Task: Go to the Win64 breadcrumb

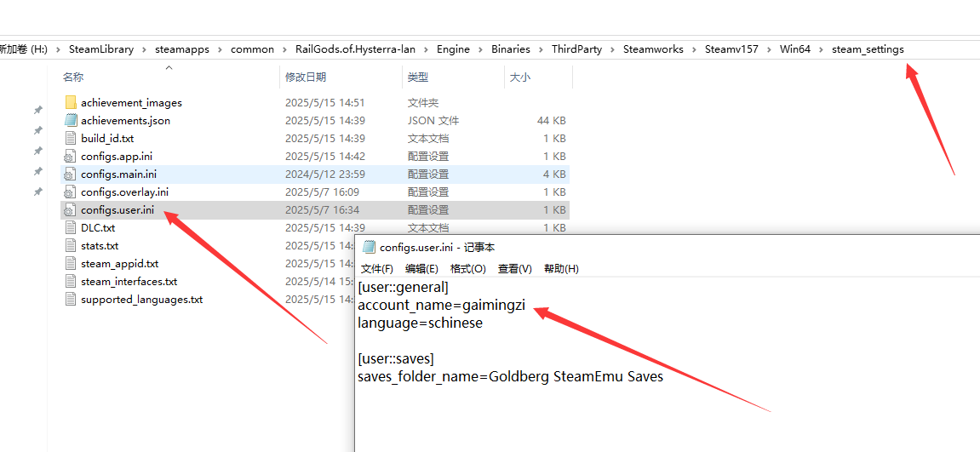Action: [x=795, y=49]
